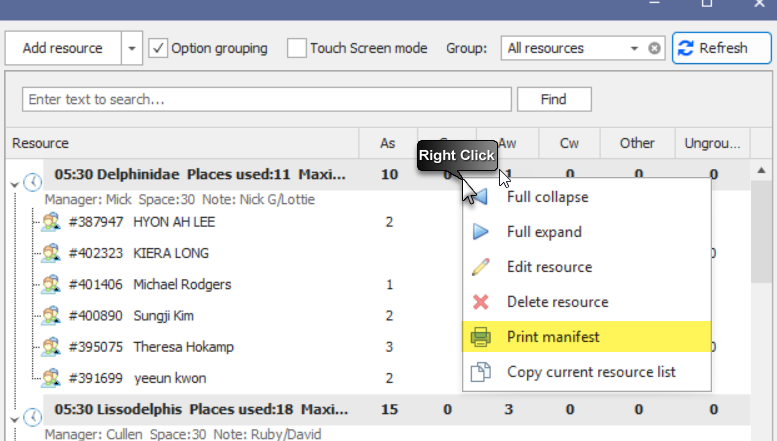Click the Full expand arrow icon
The image size is (777, 441).
(480, 232)
